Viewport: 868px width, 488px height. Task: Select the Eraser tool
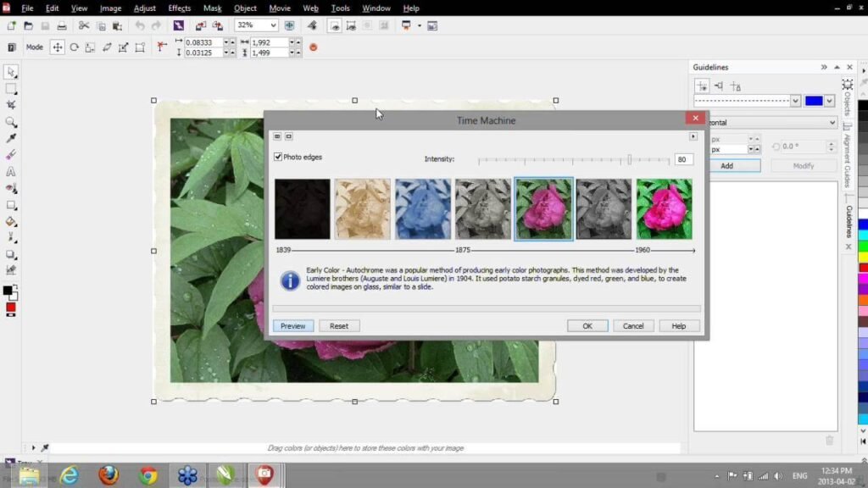coord(10,155)
